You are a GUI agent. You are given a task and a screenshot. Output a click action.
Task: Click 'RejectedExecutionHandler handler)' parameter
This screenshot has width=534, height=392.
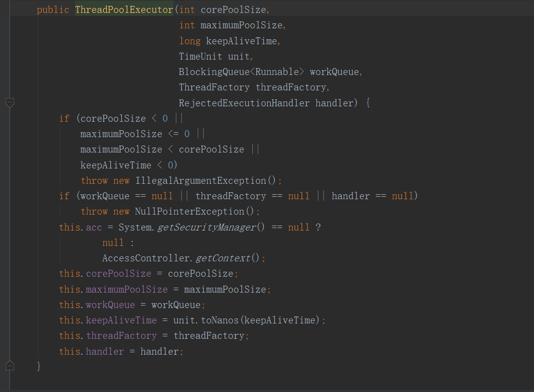(x=268, y=103)
